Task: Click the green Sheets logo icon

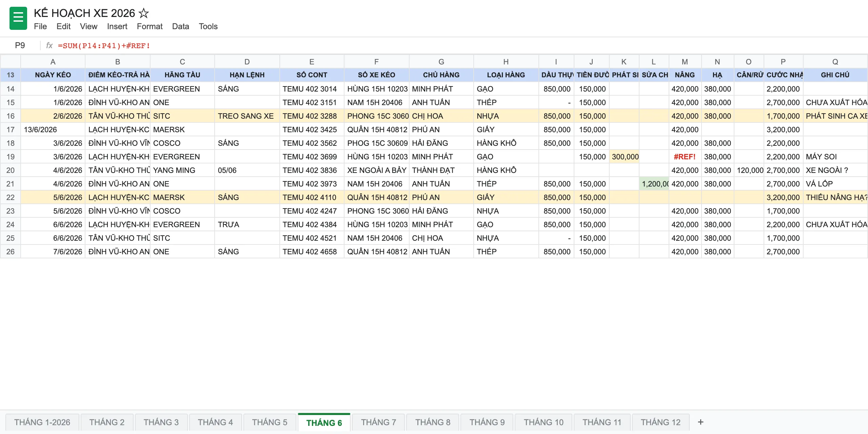Action: (x=18, y=18)
